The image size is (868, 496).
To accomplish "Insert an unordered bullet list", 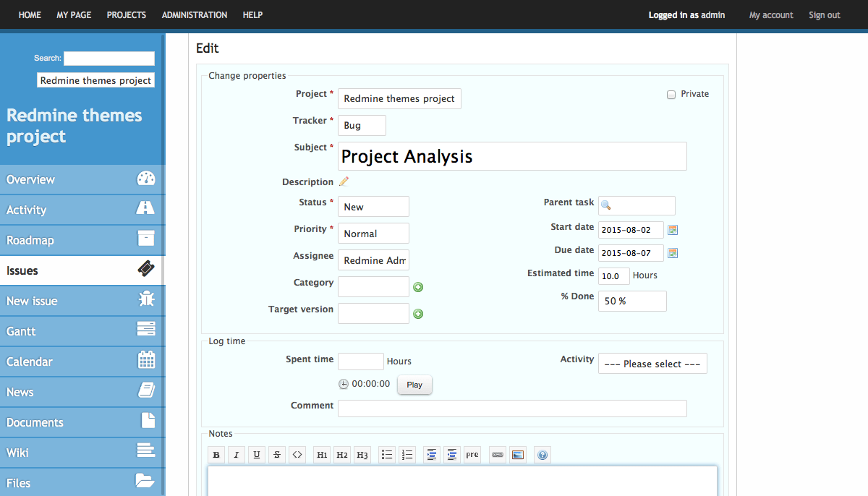I will click(387, 455).
